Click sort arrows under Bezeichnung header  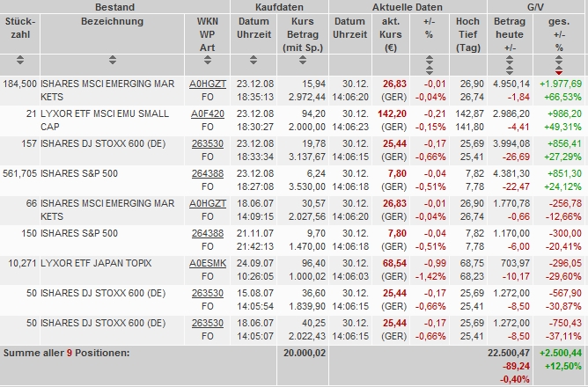[x=112, y=62]
